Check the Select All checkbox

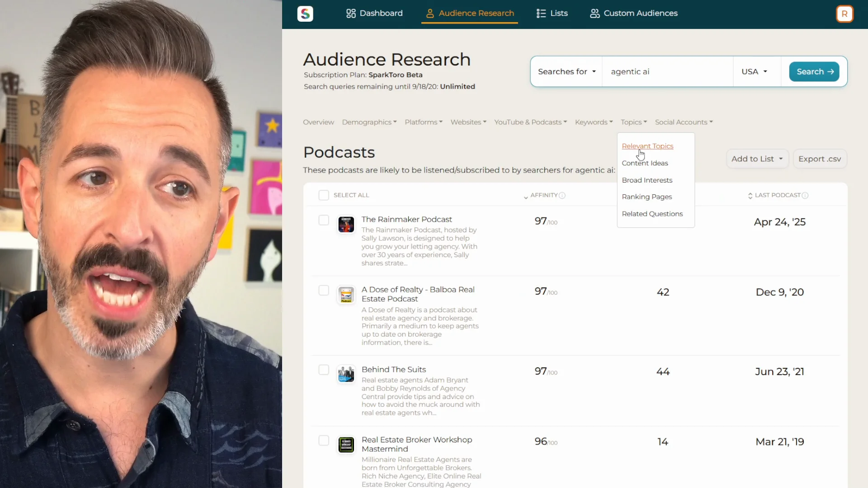(x=324, y=195)
